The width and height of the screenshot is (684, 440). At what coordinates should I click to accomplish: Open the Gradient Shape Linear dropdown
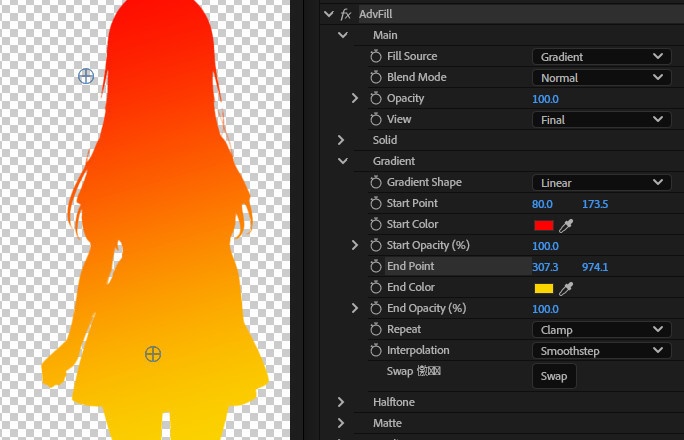602,182
